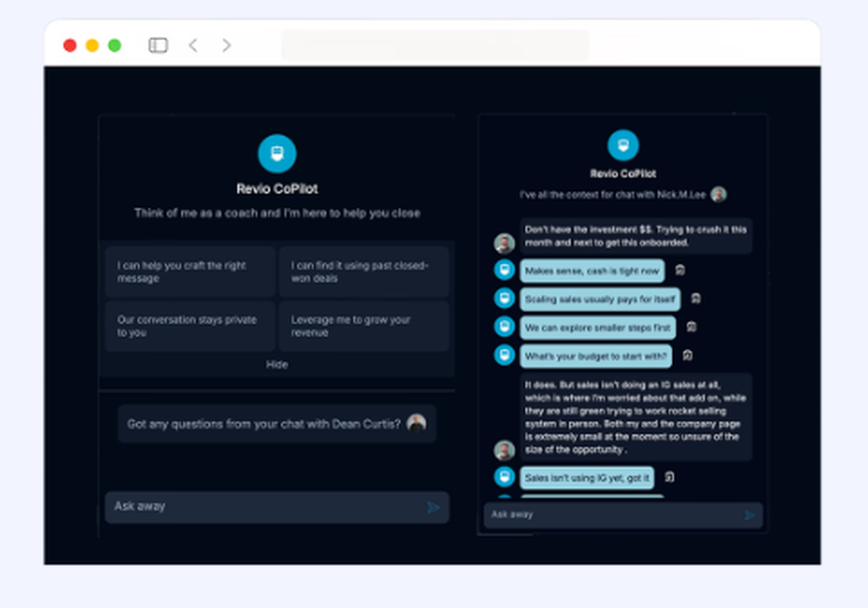Copy icon beside 'Sales isn't using IG yet'
Image resolution: width=868 pixels, height=608 pixels.
point(669,477)
